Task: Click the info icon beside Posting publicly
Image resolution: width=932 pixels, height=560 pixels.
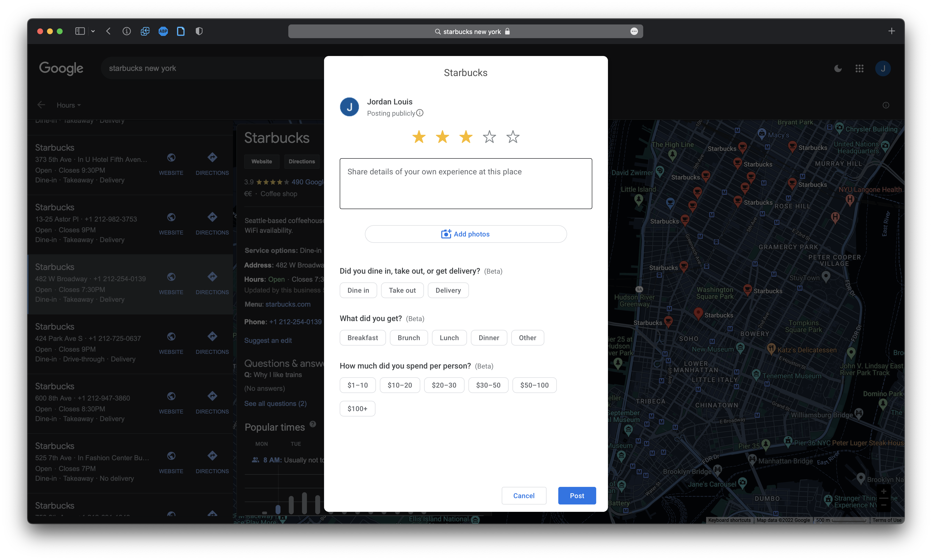Action: tap(420, 113)
